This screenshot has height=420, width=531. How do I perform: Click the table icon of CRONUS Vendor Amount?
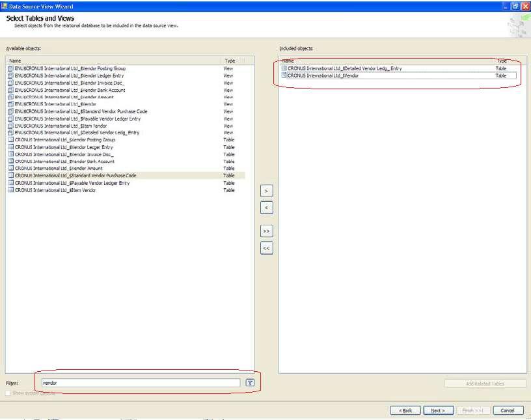(10, 168)
